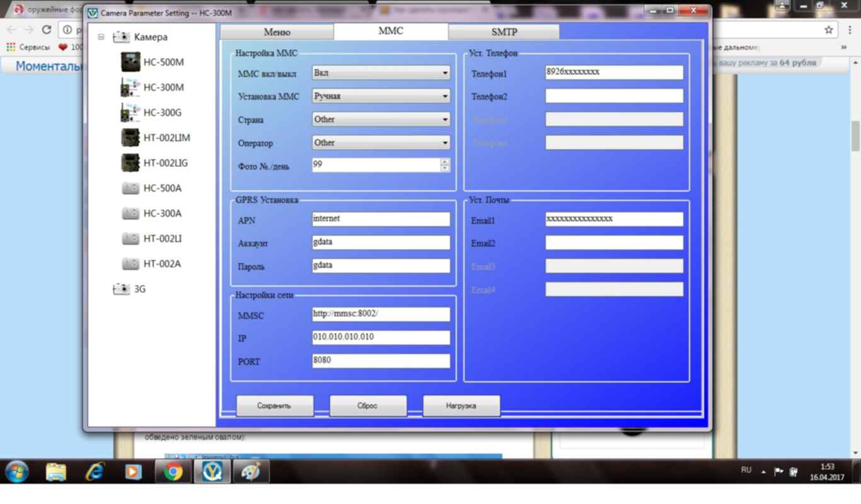Click the Пароль input field
The height and width of the screenshot is (504, 861).
(381, 266)
